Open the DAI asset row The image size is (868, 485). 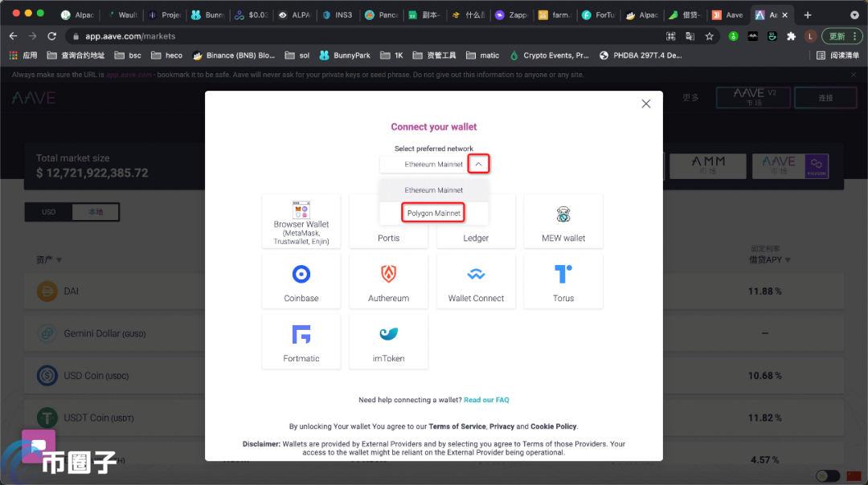point(433,291)
